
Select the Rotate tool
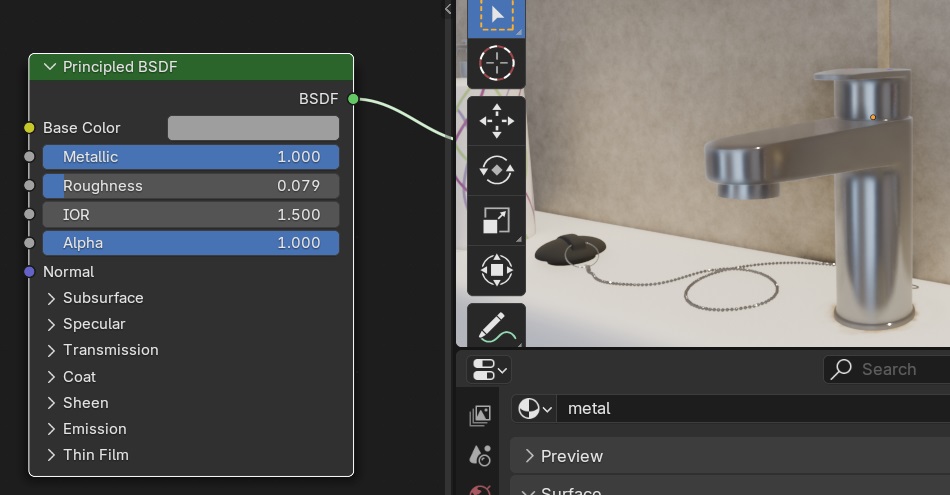coord(496,170)
